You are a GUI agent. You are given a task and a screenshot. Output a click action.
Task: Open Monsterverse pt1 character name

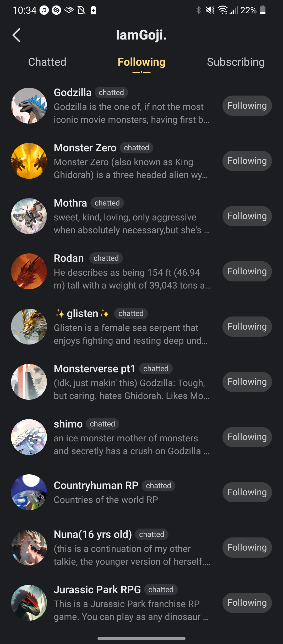94,369
